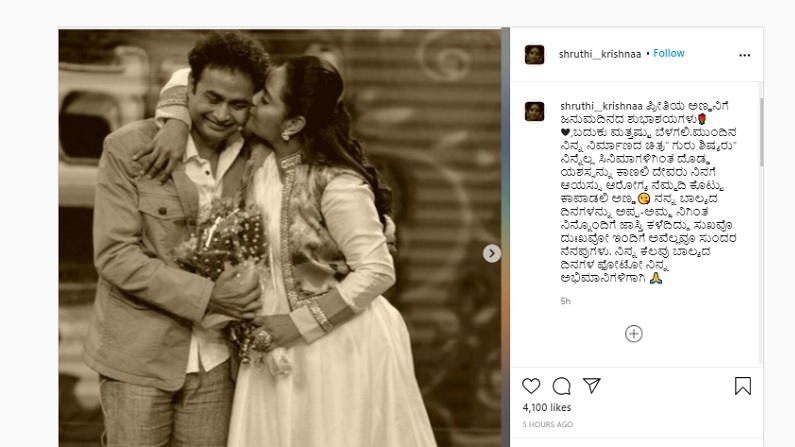Screen dimensions: 795x447
Task: Click the folded hands emoji ending the caption
Action: tap(656, 278)
